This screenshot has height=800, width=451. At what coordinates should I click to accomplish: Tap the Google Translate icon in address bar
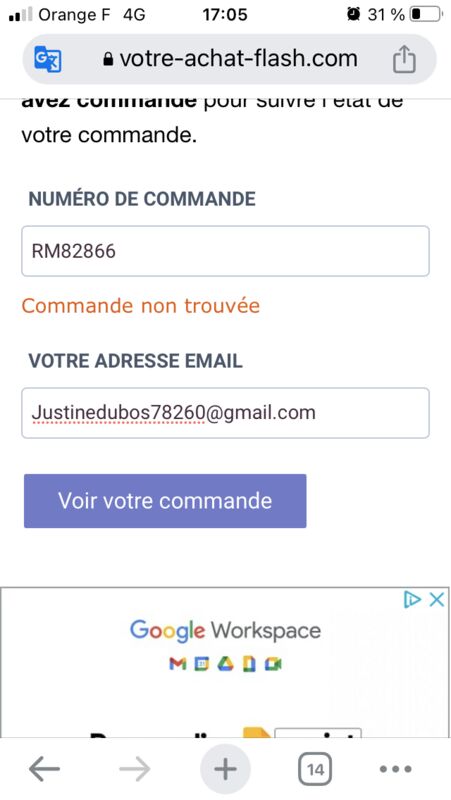48,59
